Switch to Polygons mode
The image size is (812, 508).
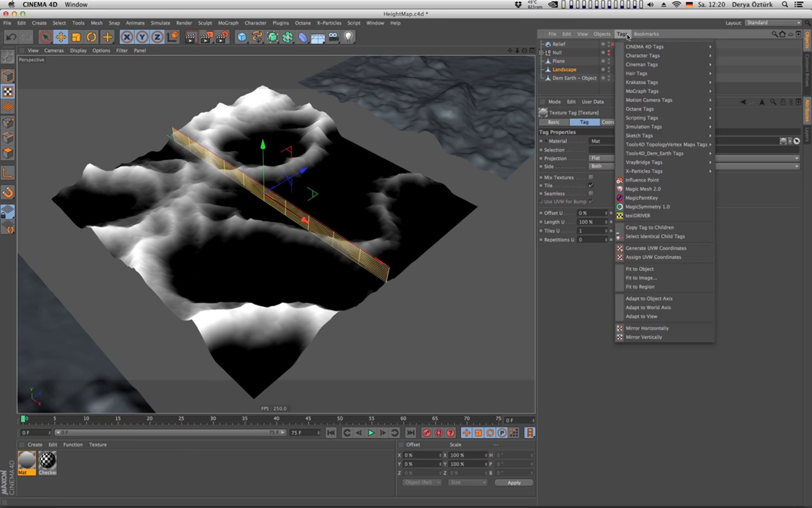8,153
